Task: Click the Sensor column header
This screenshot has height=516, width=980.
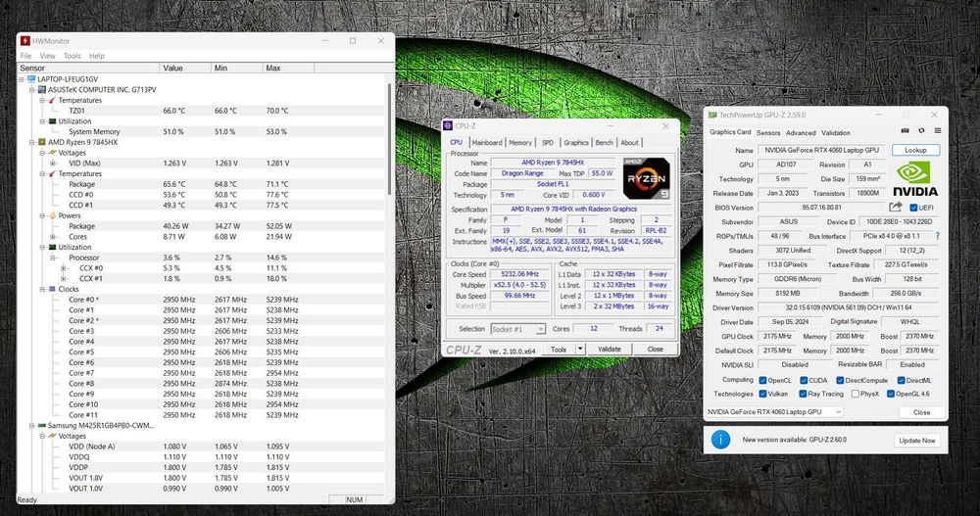Action: pyautogui.click(x=88, y=69)
